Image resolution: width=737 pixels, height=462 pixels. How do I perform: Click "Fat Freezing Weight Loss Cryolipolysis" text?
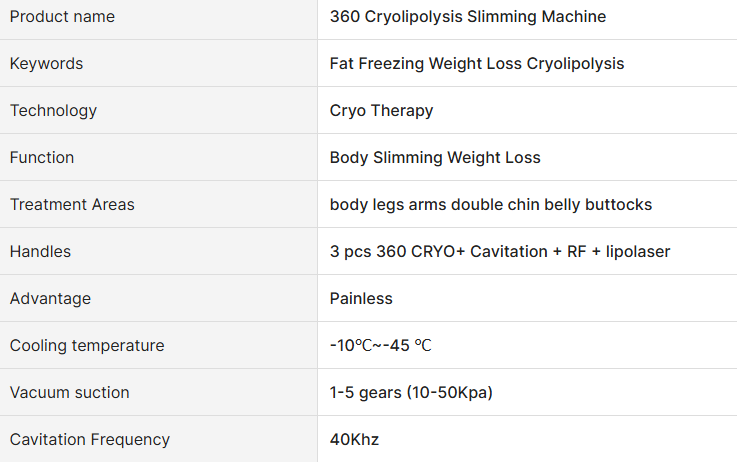click(476, 64)
